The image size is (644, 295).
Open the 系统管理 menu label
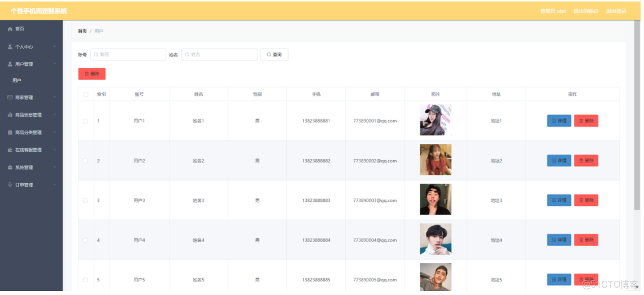[x=24, y=168]
